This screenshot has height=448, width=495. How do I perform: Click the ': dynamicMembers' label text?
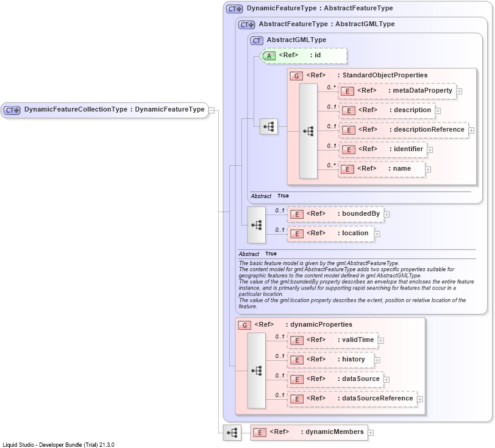[332, 432]
